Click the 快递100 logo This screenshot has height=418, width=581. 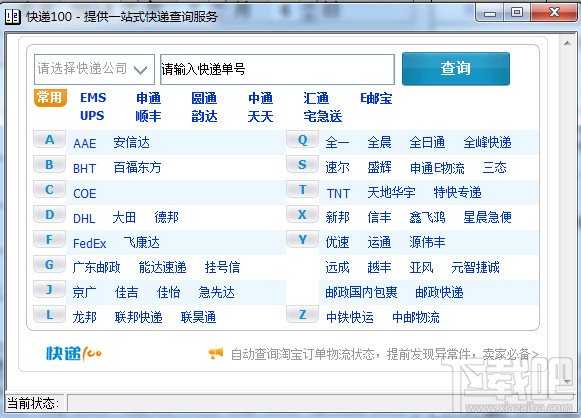pos(74,353)
